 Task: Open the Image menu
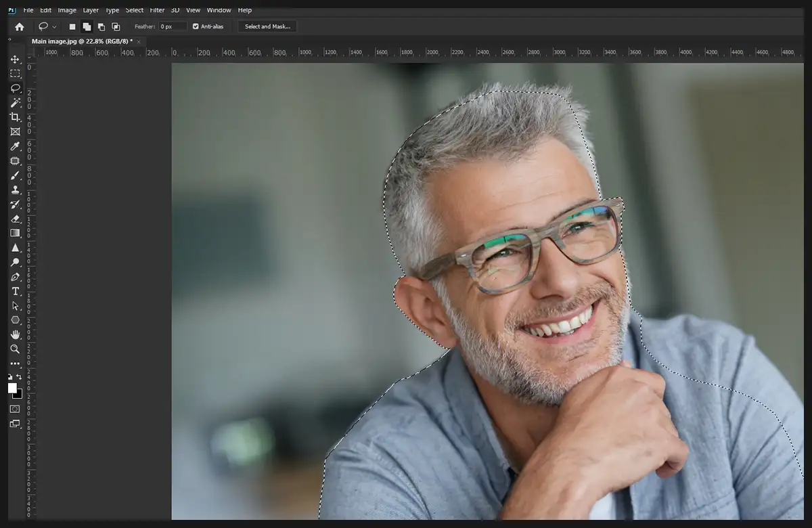pos(67,10)
